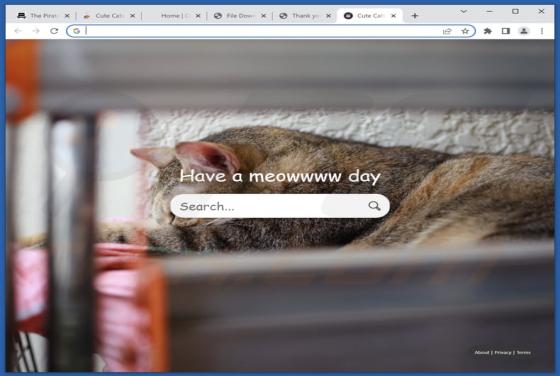Click 'Have a meowwww day' heading
Image resolution: width=560 pixels, height=376 pixels.
280,176
